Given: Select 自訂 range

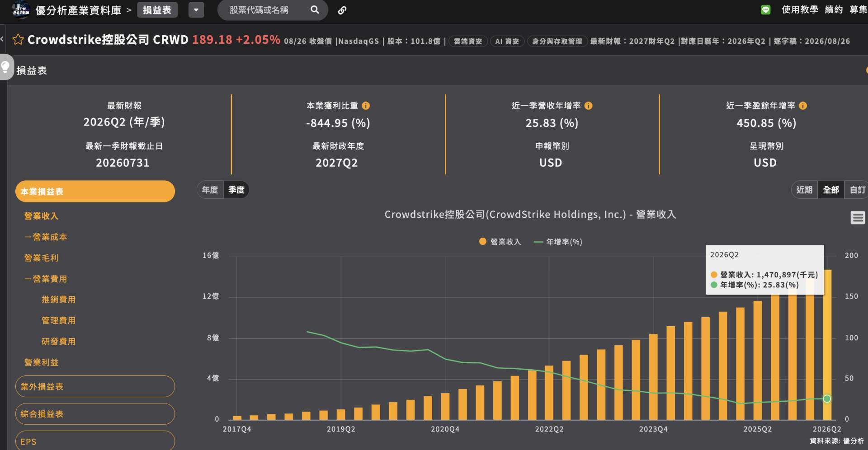Looking at the screenshot, I should point(857,190).
